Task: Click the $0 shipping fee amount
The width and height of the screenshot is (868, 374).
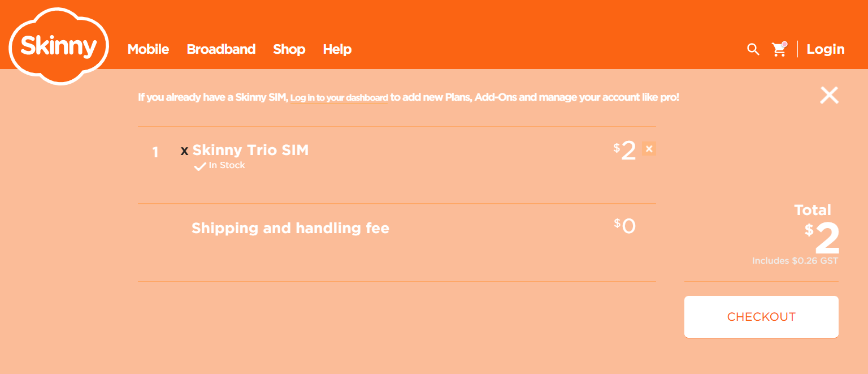Action: click(x=625, y=227)
